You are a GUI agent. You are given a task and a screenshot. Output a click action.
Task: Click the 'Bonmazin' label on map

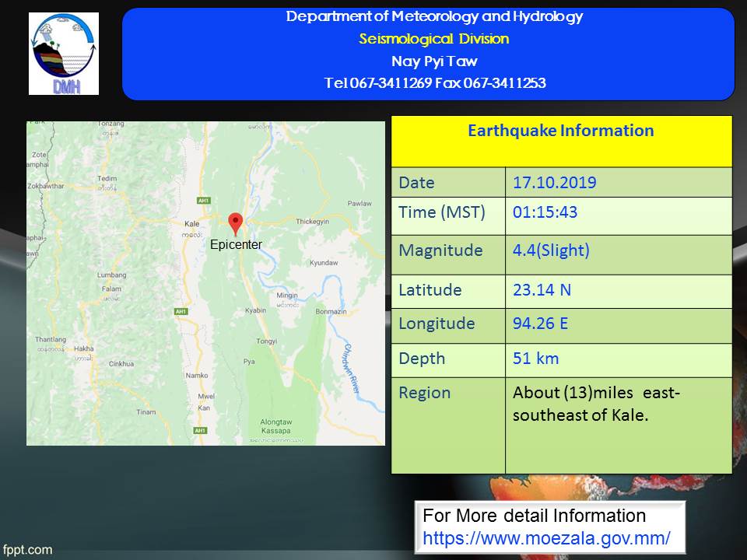click(x=331, y=311)
